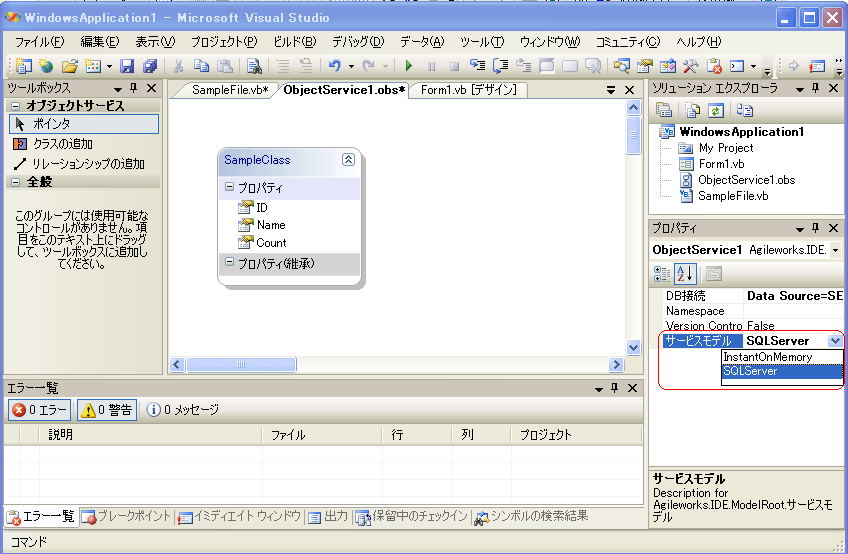Click the designer horizontal scroll right arrow
The image size is (848, 554).
pos(615,365)
